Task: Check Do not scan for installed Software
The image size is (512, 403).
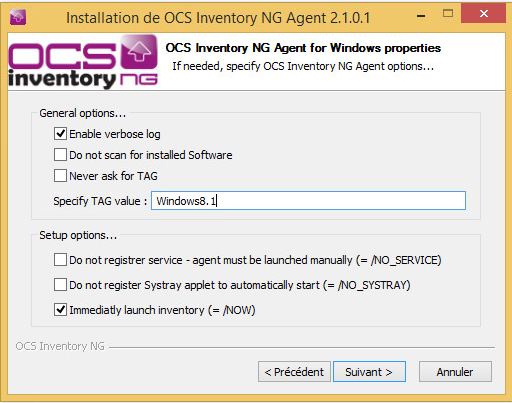Action: (x=60, y=155)
